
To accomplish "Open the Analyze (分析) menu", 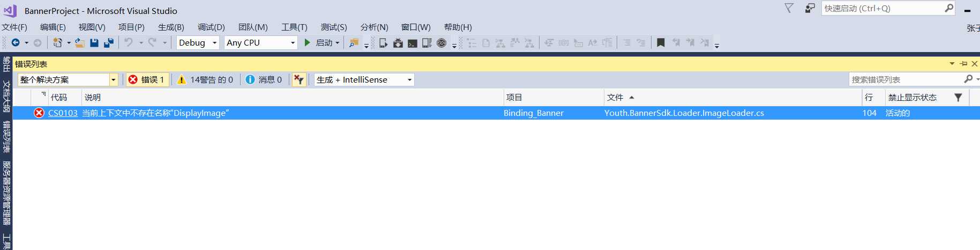I will point(375,27).
